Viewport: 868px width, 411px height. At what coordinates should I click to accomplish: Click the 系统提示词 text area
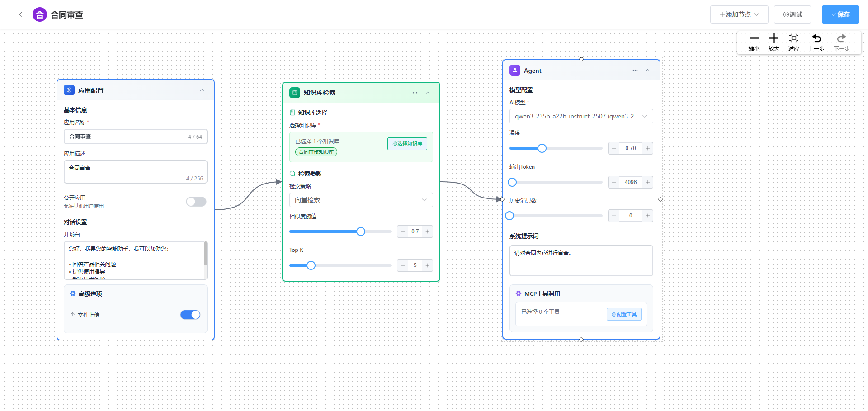point(581,260)
